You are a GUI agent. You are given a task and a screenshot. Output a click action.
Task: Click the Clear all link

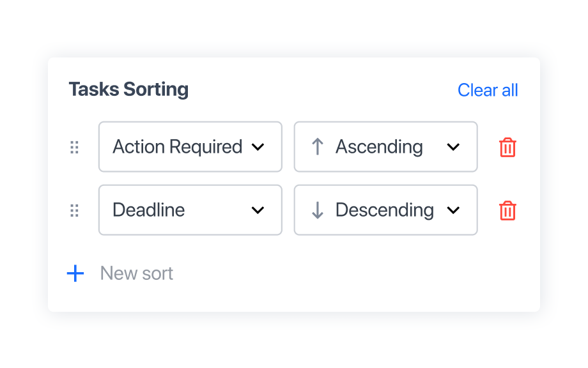(488, 90)
